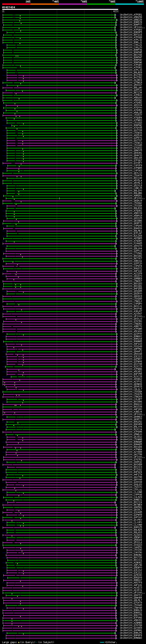
Task: Select hit label UniRef100_A7PL32
Action: (131, 40)
